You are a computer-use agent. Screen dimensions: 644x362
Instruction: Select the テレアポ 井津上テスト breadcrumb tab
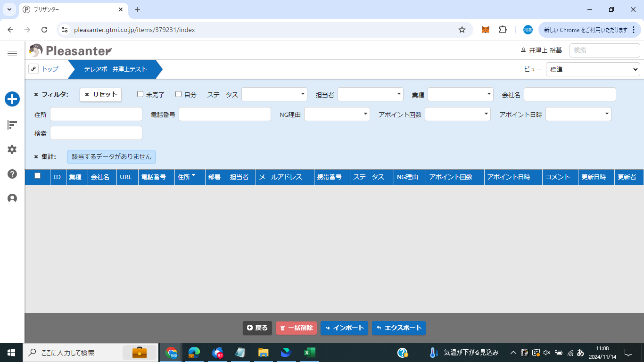coord(115,69)
